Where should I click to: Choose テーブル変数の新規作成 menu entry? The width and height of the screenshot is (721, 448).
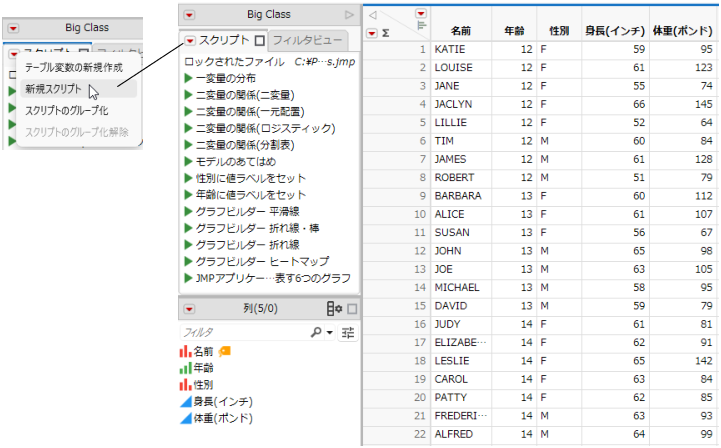[74, 68]
